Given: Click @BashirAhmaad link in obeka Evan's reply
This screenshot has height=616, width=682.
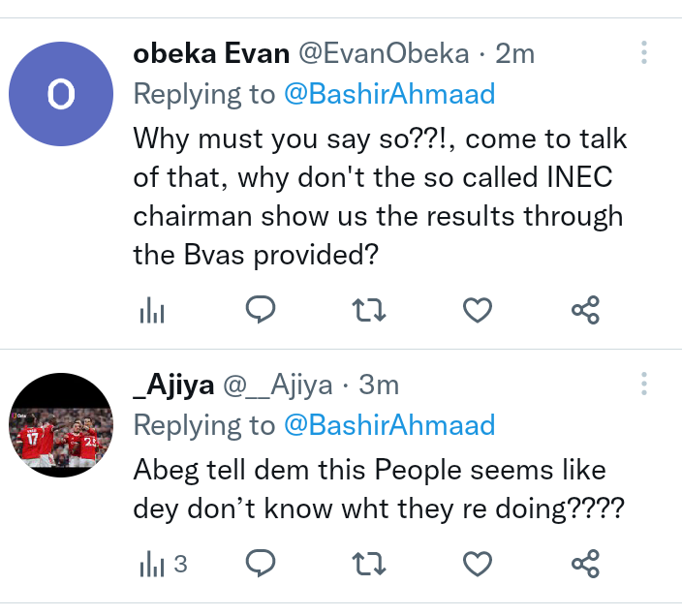Looking at the screenshot, I should point(388,94).
